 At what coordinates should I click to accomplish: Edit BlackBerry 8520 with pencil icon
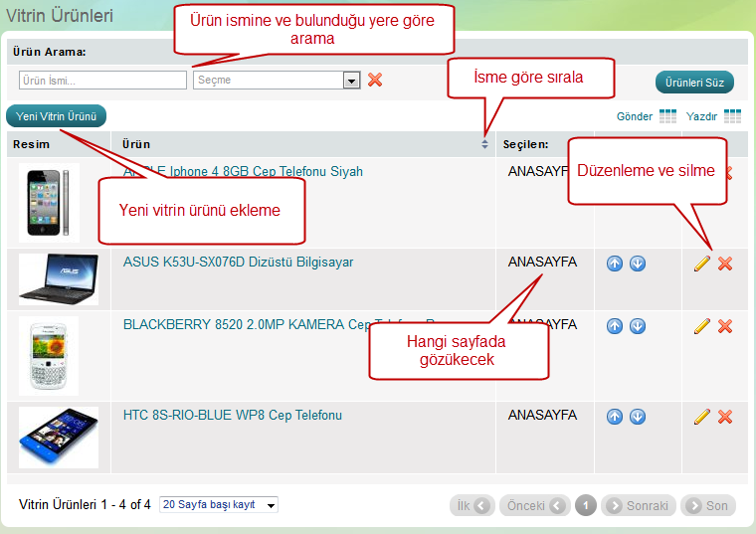pos(702,325)
